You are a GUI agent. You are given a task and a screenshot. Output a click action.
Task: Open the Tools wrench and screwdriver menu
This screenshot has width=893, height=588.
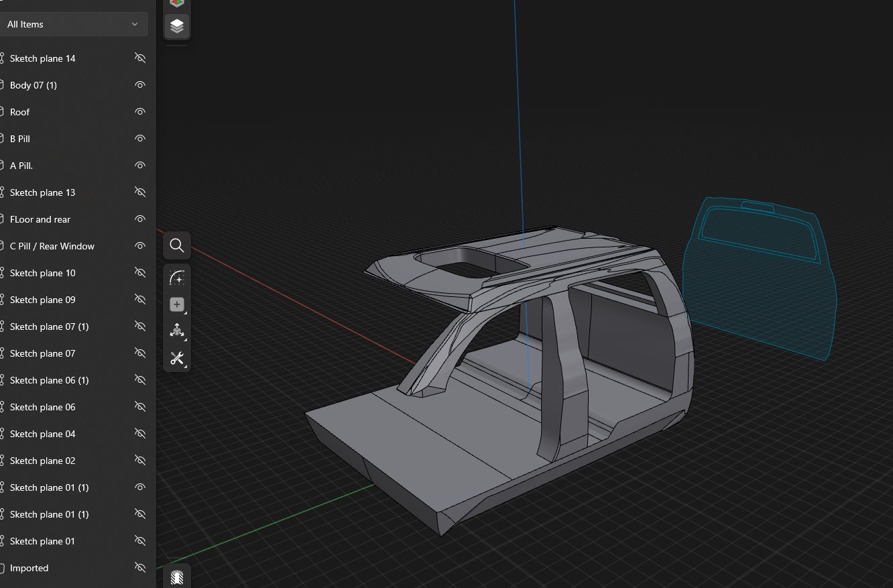(177, 358)
